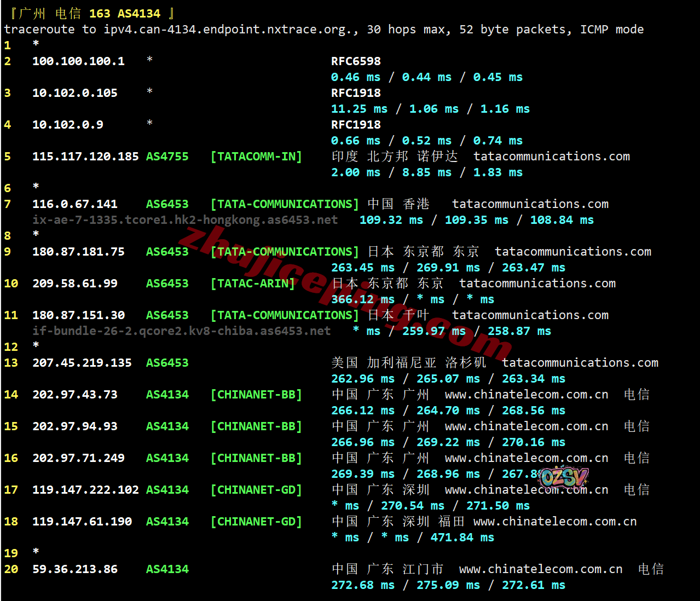Click hostname if-bundle-26-2.qcore2.kv8-chiba.as6453.net

coord(181,331)
